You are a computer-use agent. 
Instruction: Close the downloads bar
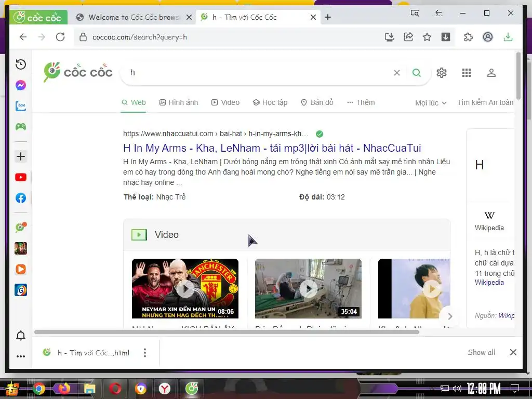[513, 353]
